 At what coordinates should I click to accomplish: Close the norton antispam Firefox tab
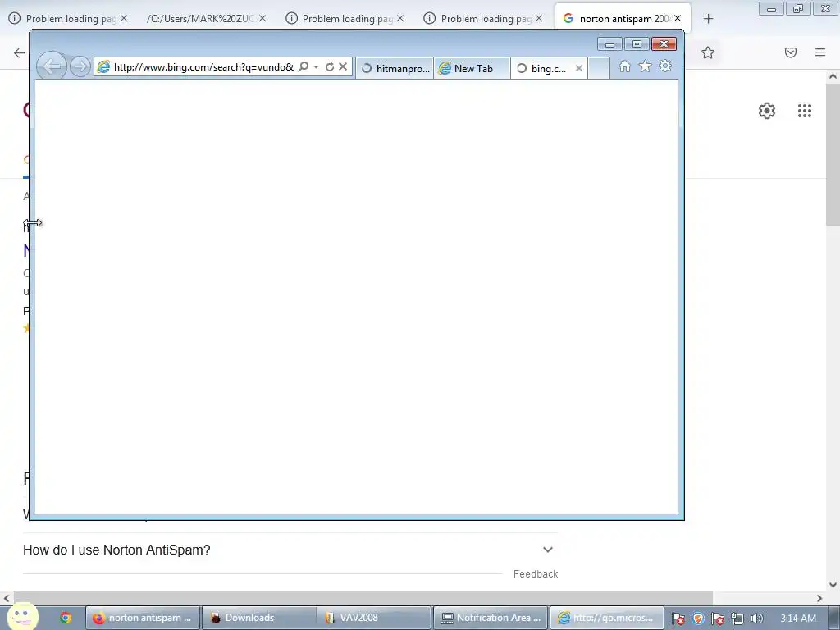coord(678,18)
